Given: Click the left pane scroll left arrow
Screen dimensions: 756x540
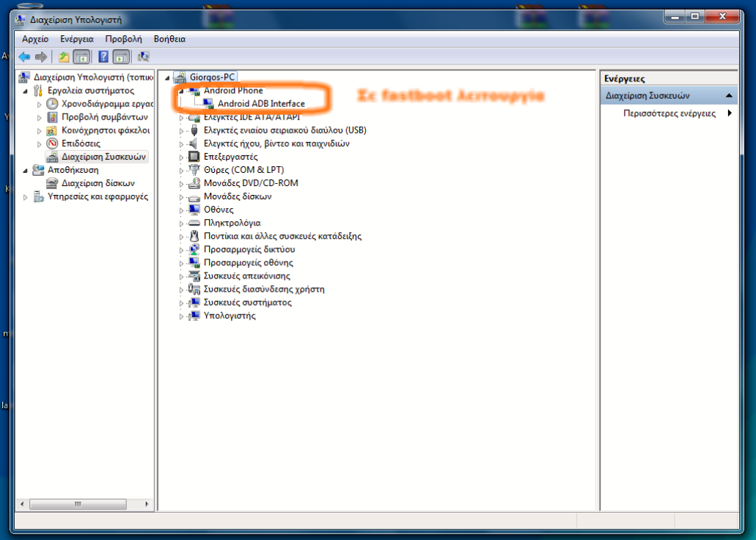Looking at the screenshot, I should pos(22,504).
